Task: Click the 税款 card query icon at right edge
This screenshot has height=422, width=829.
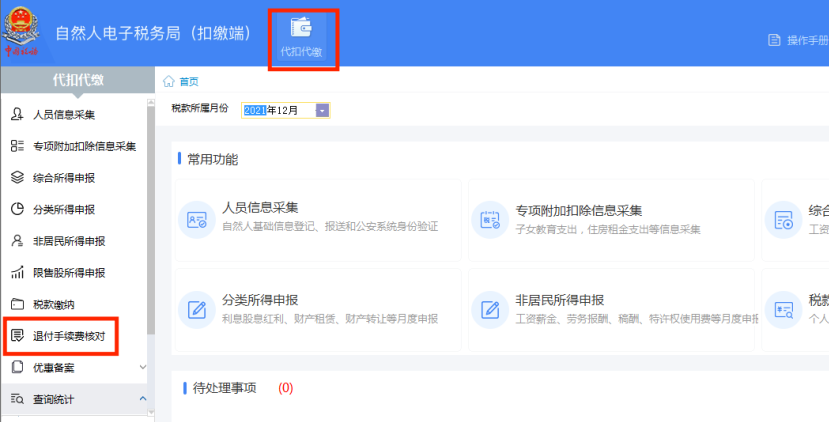Action: (784, 310)
